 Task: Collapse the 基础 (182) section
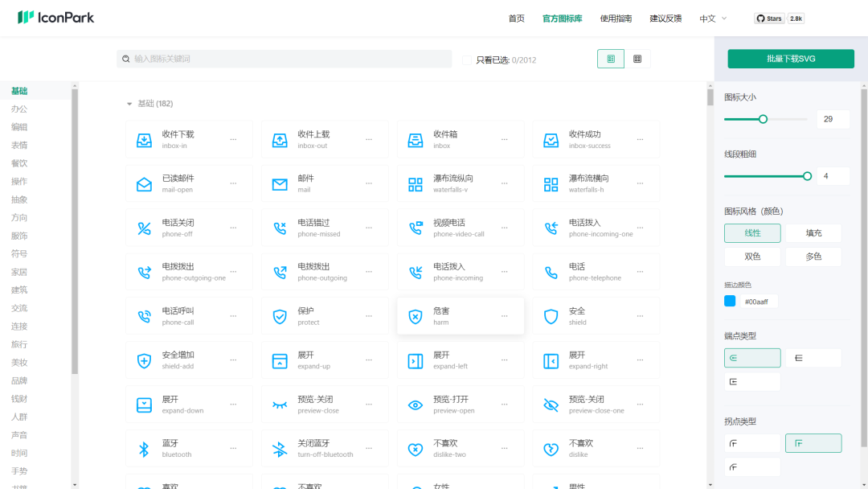129,104
